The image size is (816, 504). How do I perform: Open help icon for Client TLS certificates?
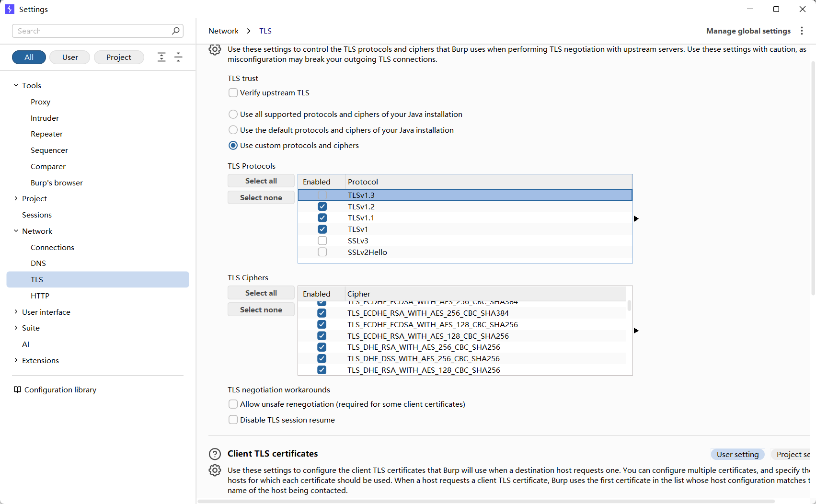(215, 454)
